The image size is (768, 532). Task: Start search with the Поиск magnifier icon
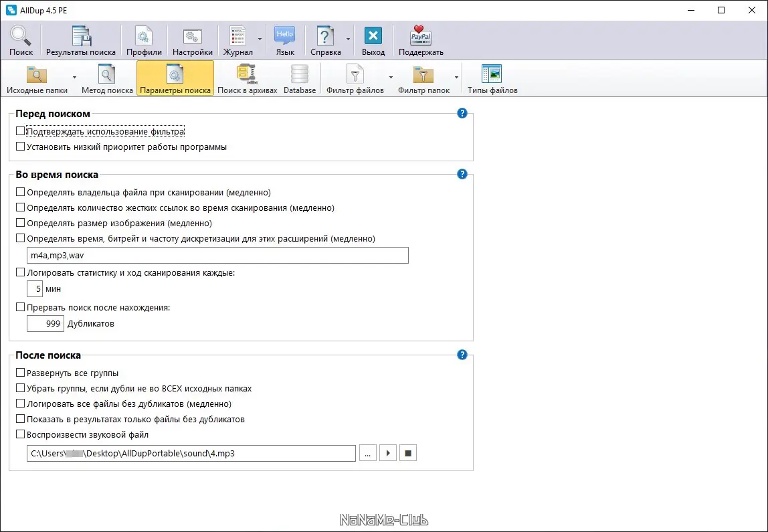pyautogui.click(x=21, y=40)
